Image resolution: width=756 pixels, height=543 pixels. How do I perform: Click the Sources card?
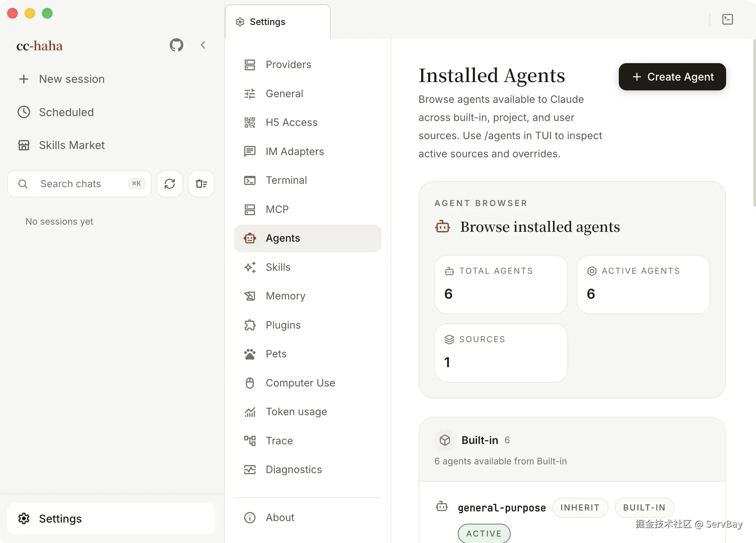501,353
